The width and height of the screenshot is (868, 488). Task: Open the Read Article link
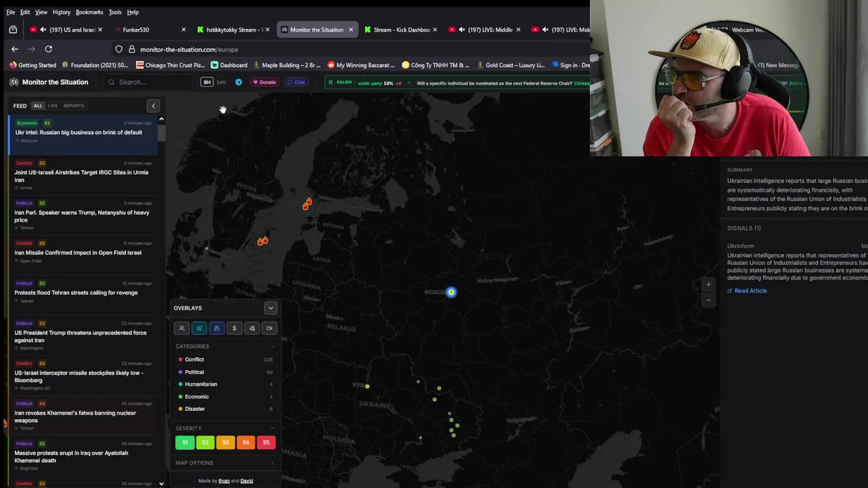(x=747, y=291)
